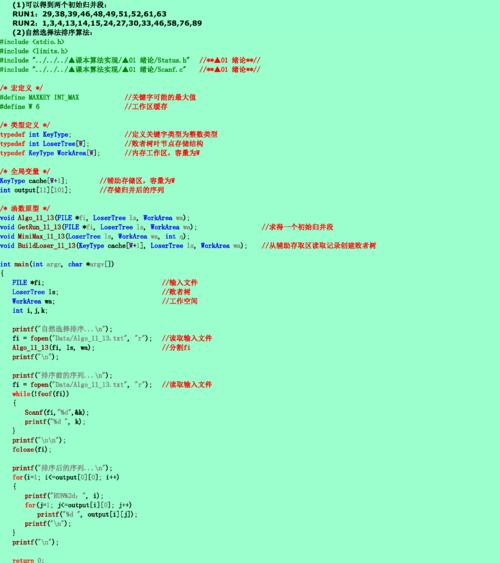Click the 'while(!feof(fi))' line
Image resolution: width=500 pixels, height=563 pixels.
[x=41, y=394]
